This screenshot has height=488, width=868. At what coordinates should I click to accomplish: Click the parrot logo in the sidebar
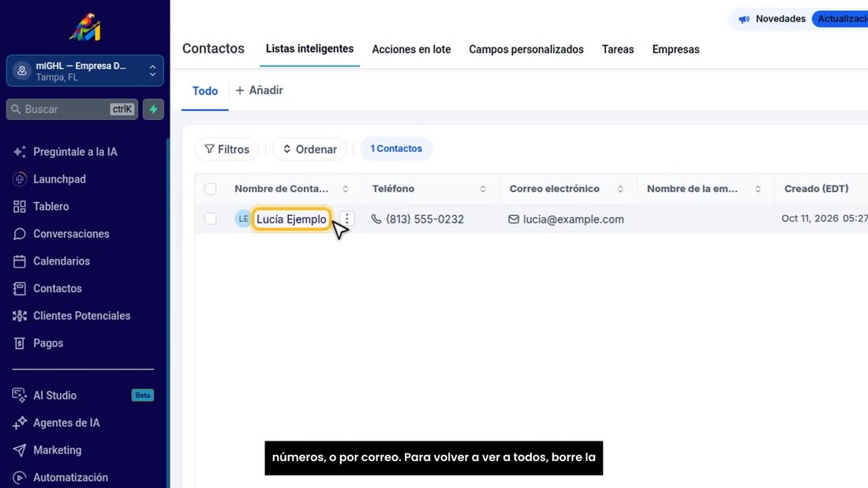[84, 27]
